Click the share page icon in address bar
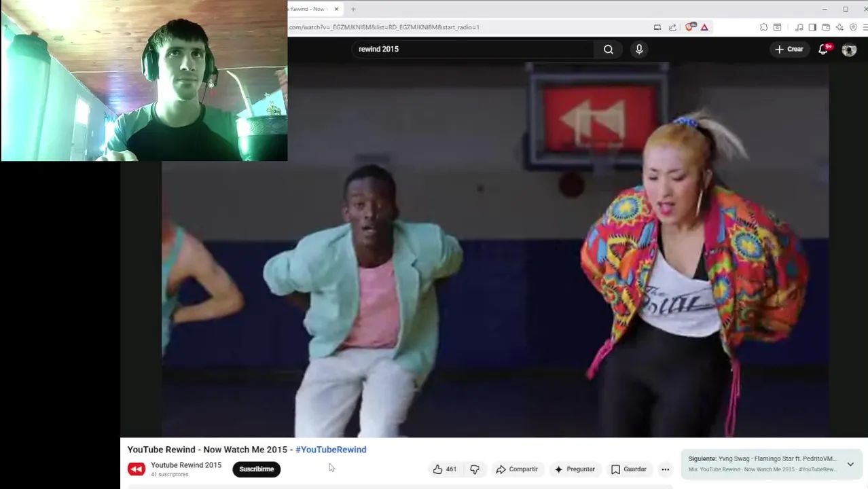Screen dimensions: 868x489 click(x=672, y=27)
